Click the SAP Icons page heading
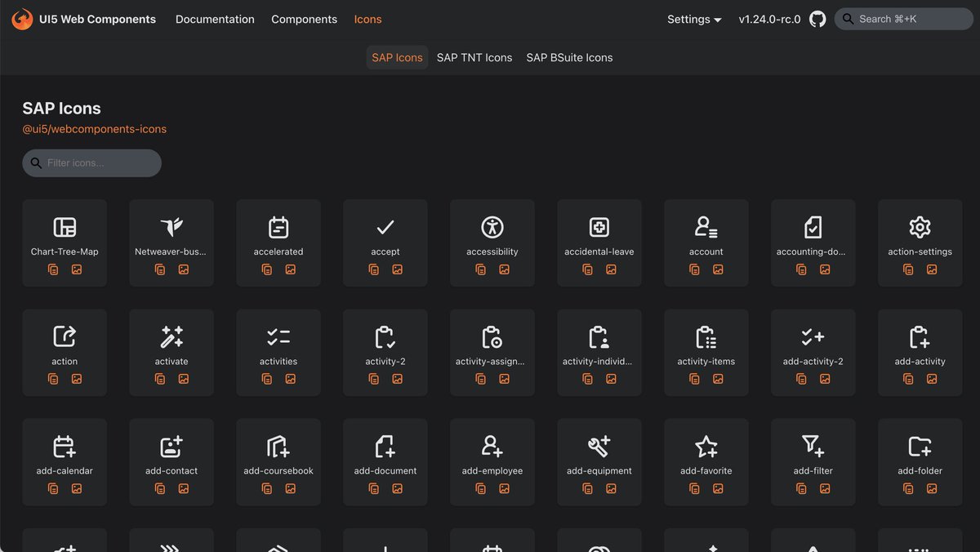This screenshot has width=980, height=552. point(61,108)
